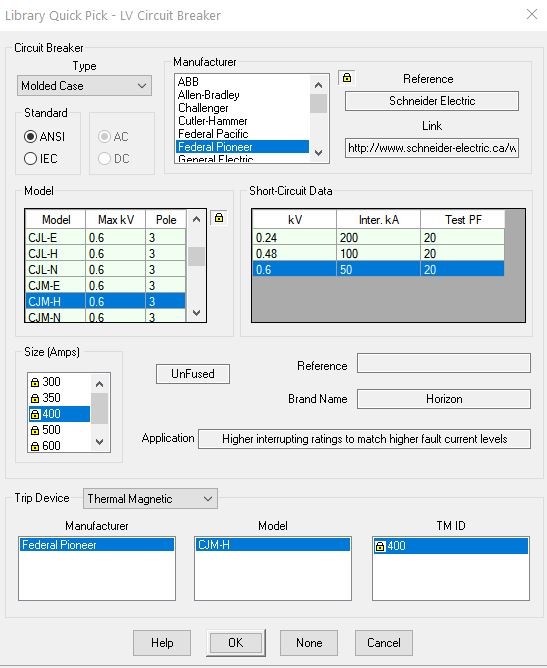This screenshot has width=547, height=668.
Task: Select size 400 in Size (Amps) list
Action: [60, 414]
